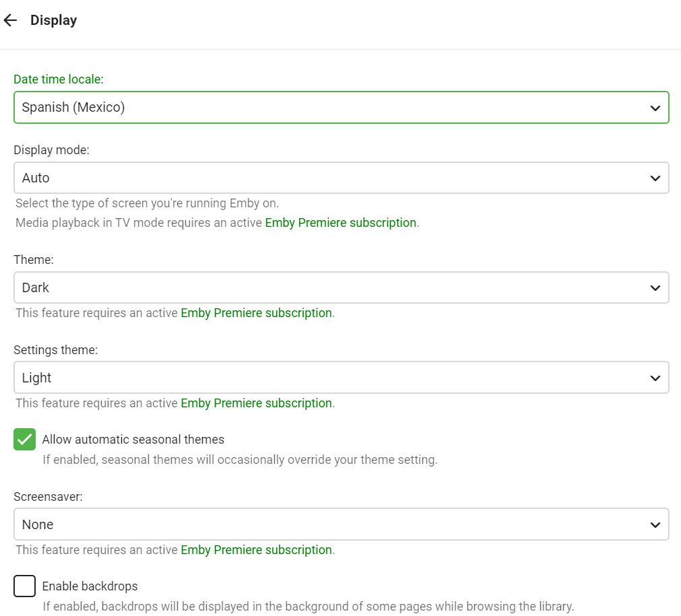Click chevron arrow on Screensaver field

655,525
